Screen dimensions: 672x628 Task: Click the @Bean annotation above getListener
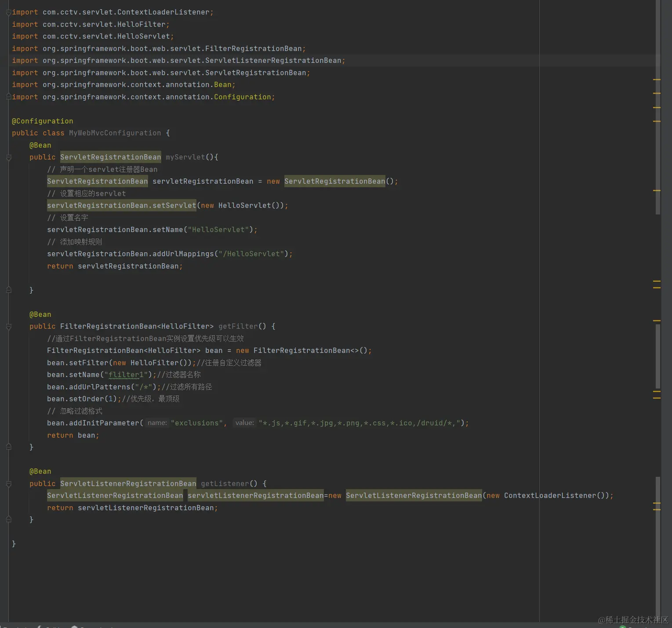point(40,471)
